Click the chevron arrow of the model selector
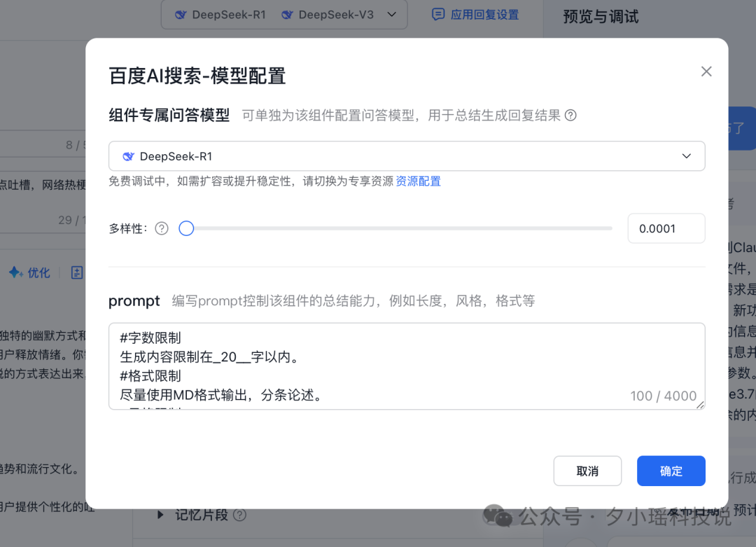756x547 pixels. [x=686, y=155]
